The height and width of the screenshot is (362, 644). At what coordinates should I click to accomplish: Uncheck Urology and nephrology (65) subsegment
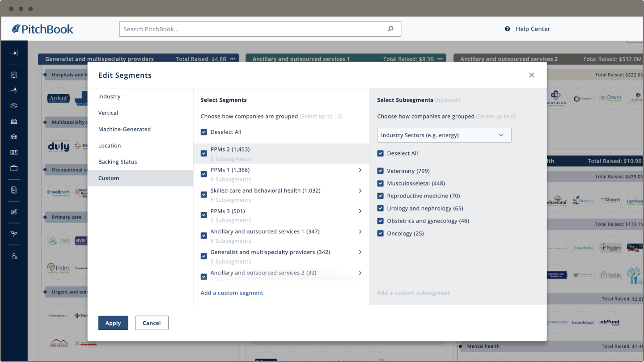click(381, 208)
